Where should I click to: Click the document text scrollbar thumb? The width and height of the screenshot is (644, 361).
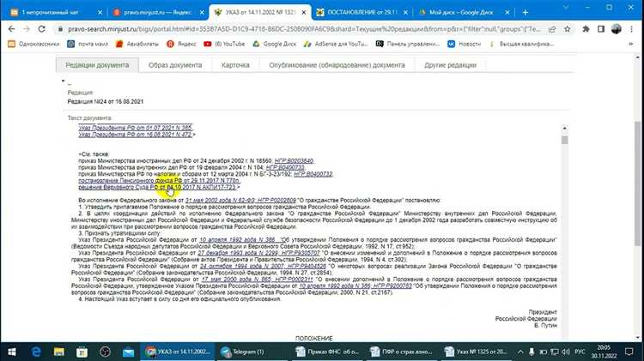tap(565, 140)
